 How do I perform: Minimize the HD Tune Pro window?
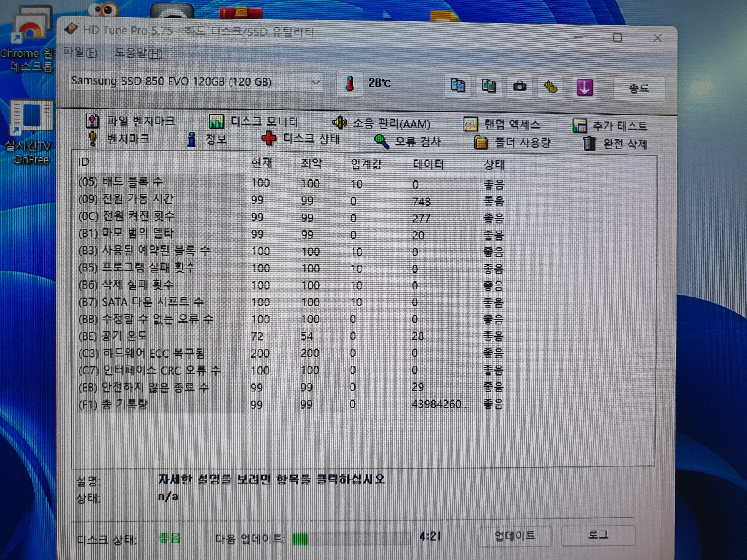pyautogui.click(x=578, y=37)
